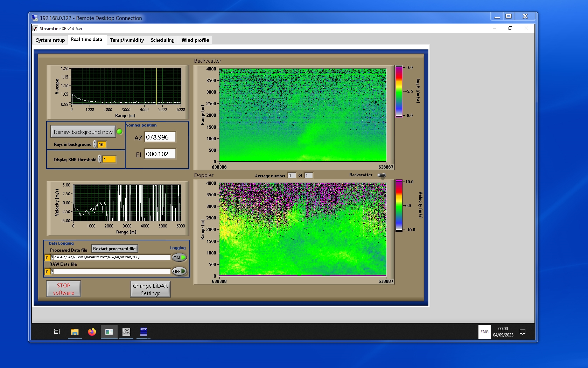
Task: Open the Temp/humidity tab
Action: pyautogui.click(x=127, y=40)
